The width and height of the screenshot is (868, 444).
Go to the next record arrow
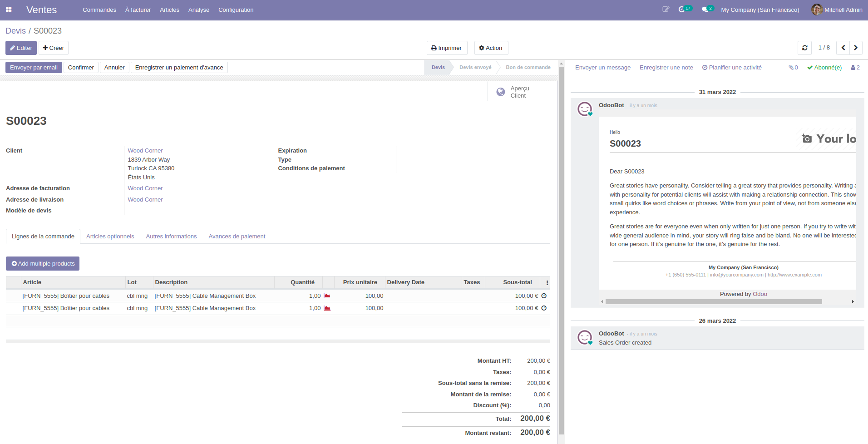[856, 48]
